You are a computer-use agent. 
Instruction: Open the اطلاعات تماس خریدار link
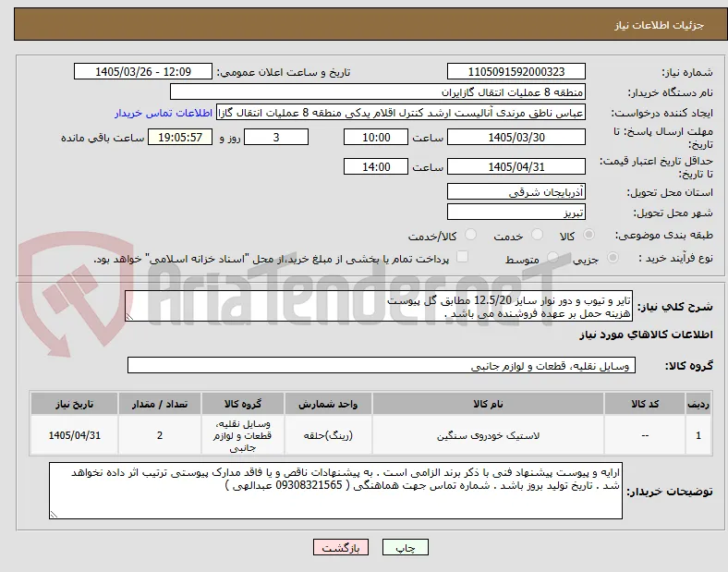click(x=164, y=113)
